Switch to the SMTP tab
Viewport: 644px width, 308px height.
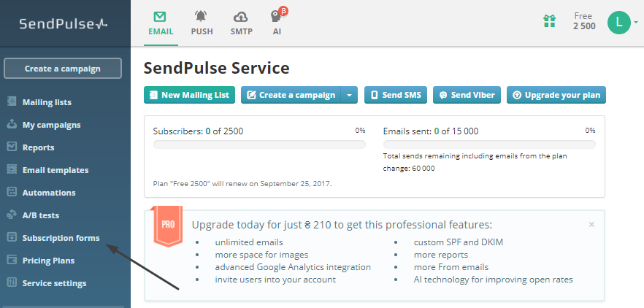click(x=241, y=23)
